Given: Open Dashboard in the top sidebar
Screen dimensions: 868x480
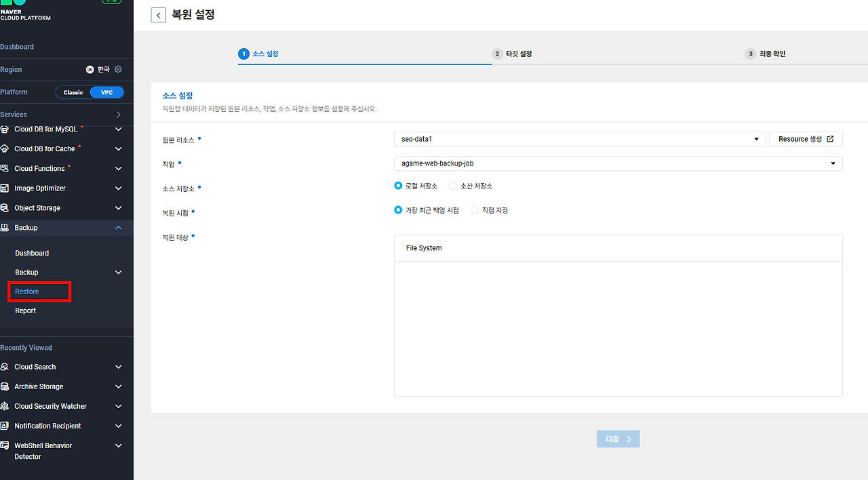Looking at the screenshot, I should (x=17, y=47).
